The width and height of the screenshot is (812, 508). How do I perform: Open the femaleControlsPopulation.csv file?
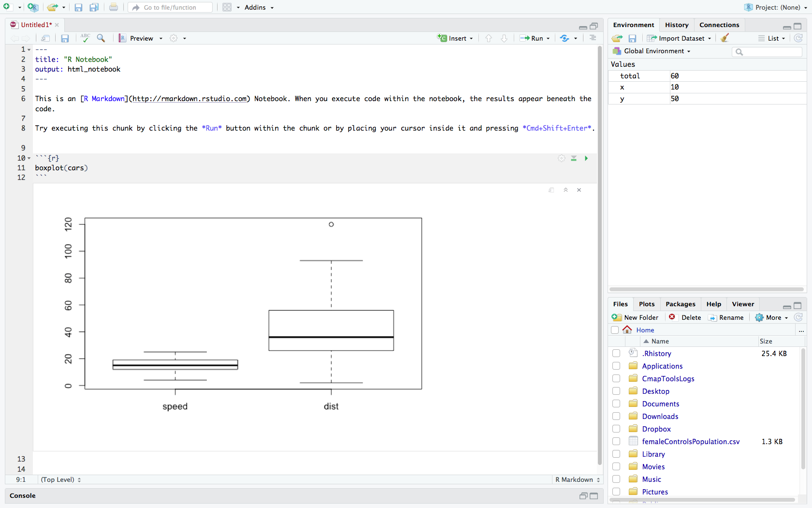[691, 442]
